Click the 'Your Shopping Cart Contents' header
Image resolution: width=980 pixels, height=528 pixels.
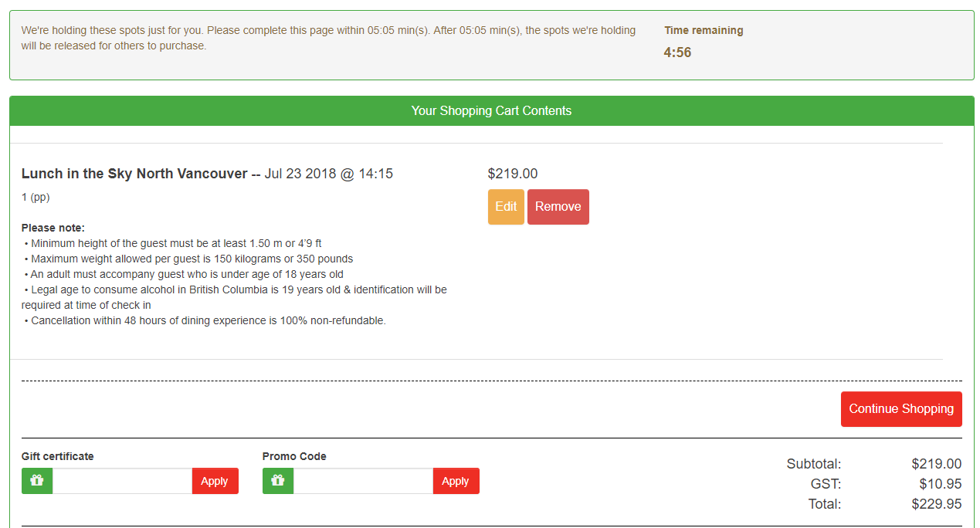tap(491, 110)
